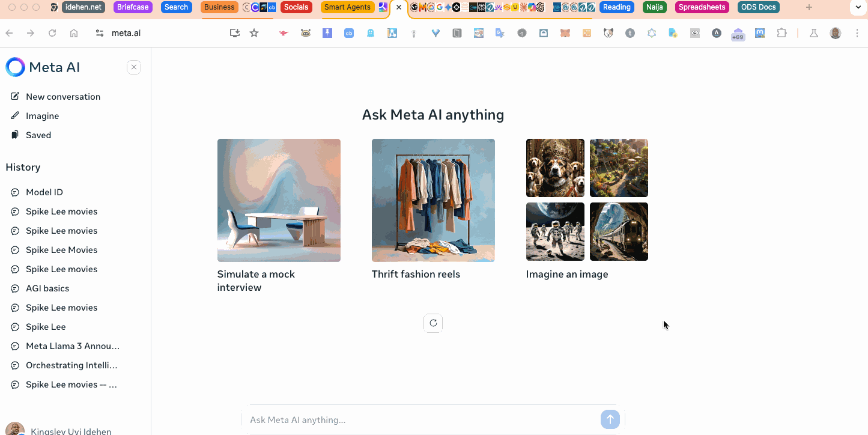Click the 'Thrift fashion reels' caption
Screen dimensions: 868x435
click(416, 274)
